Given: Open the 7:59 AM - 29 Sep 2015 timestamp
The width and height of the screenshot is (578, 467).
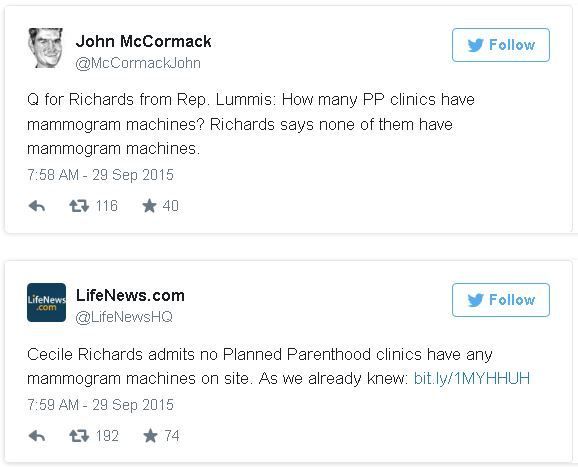Looking at the screenshot, I should click(100, 405).
